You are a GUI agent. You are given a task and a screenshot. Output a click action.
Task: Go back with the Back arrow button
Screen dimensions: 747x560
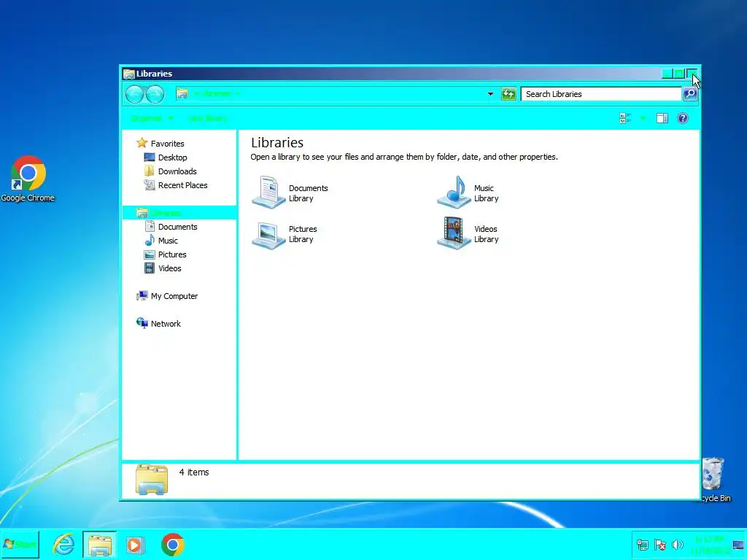point(135,94)
